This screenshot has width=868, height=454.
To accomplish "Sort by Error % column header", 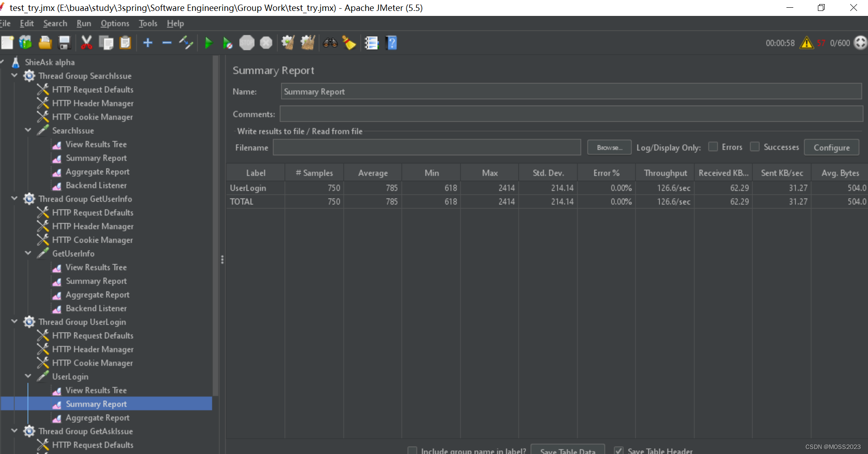I will pyautogui.click(x=606, y=173).
